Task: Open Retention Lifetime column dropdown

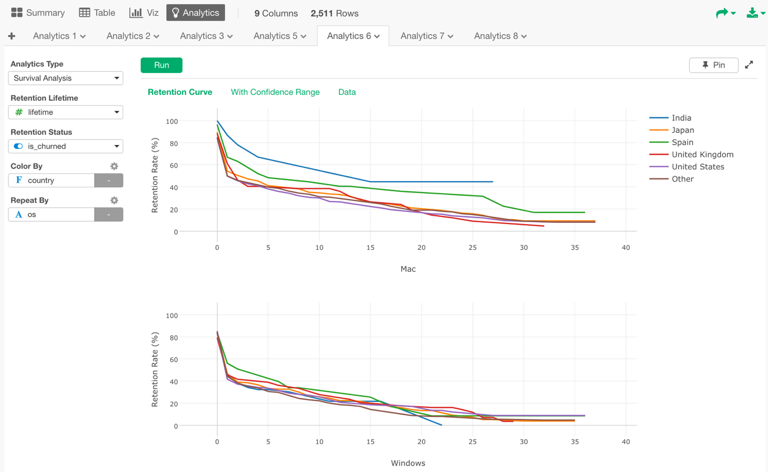Action: tap(66, 112)
